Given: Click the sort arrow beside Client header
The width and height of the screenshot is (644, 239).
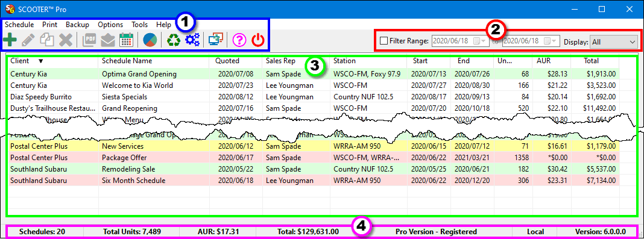Looking at the screenshot, I should pyautogui.click(x=40, y=61).
